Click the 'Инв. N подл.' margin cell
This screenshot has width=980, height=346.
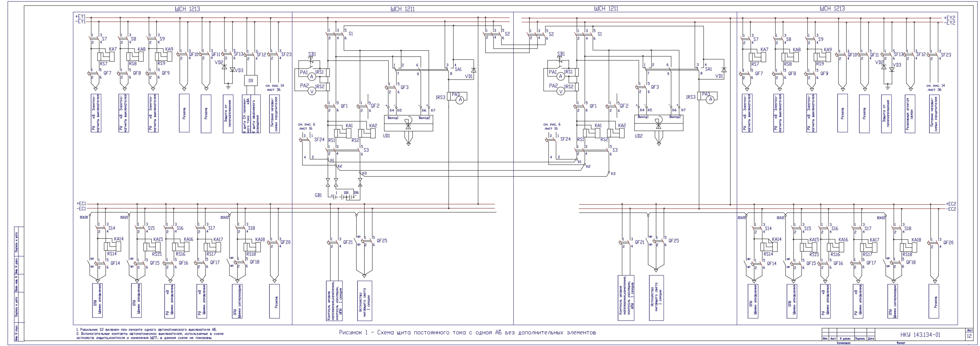point(16,332)
